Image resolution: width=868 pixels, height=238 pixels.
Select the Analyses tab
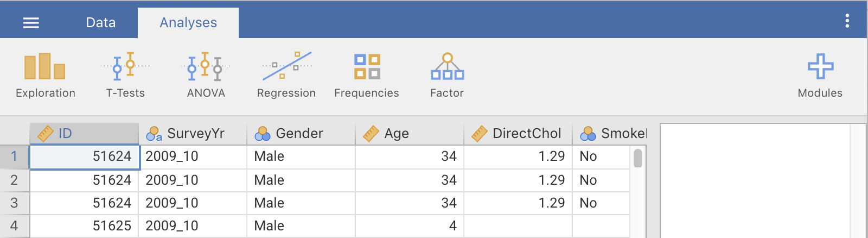(188, 23)
